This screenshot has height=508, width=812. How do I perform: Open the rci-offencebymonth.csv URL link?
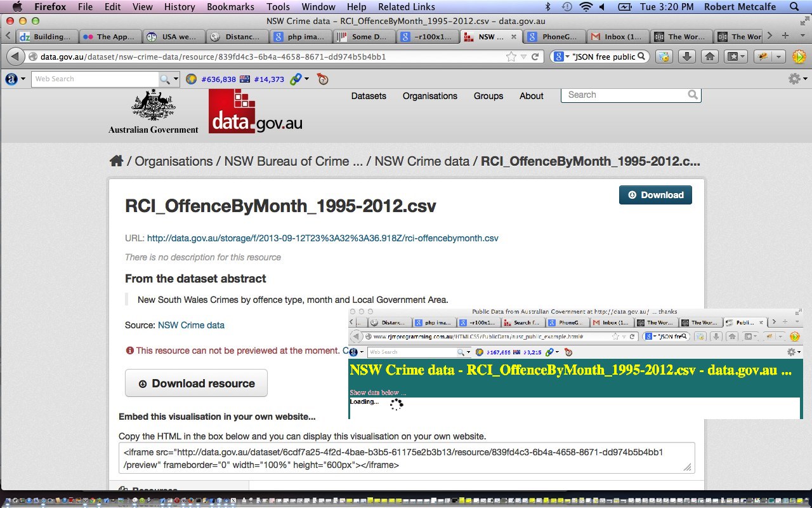[x=323, y=238]
